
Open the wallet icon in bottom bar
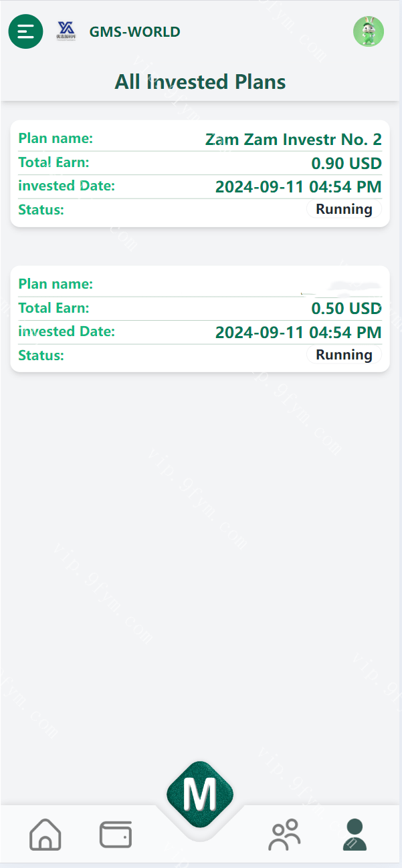click(x=115, y=834)
